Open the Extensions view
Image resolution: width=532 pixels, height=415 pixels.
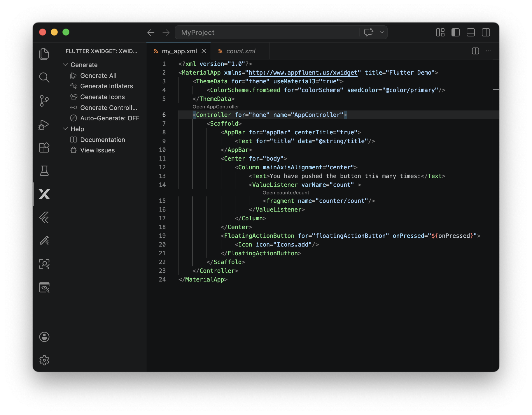click(x=44, y=148)
